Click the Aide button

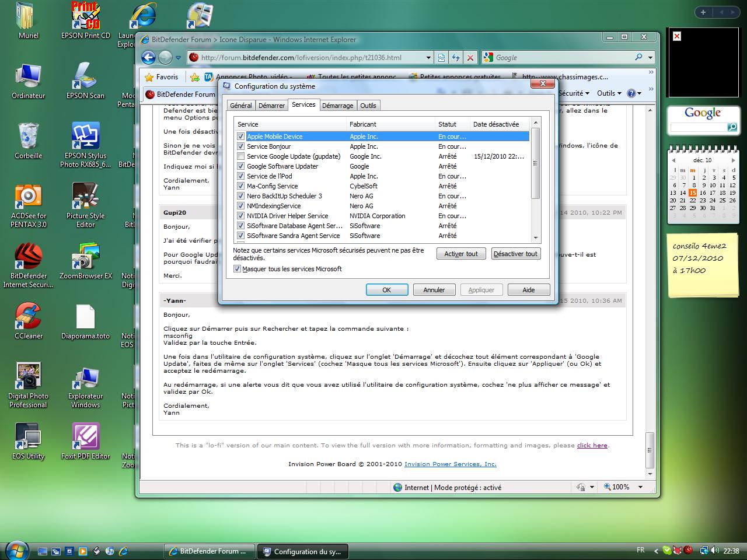click(x=529, y=290)
